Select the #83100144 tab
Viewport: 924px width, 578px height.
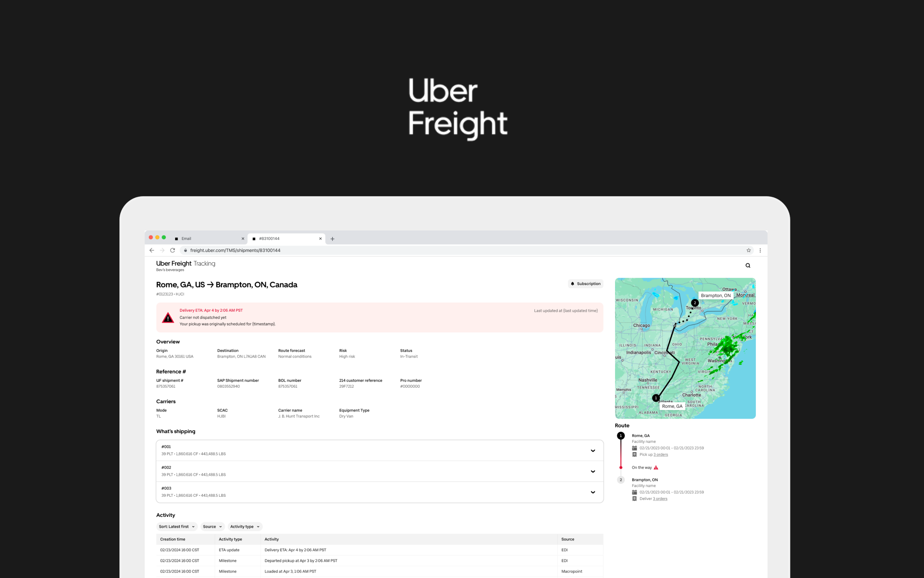[x=286, y=238]
